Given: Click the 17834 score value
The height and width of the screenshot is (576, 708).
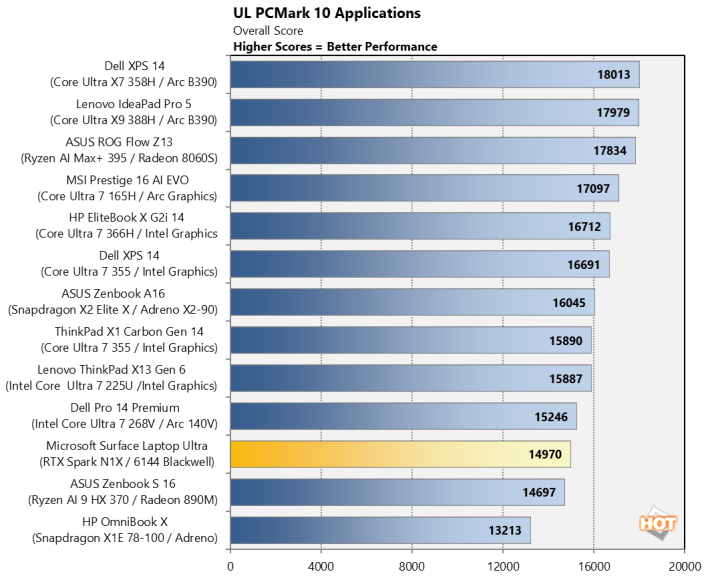Looking at the screenshot, I should pos(610,151).
